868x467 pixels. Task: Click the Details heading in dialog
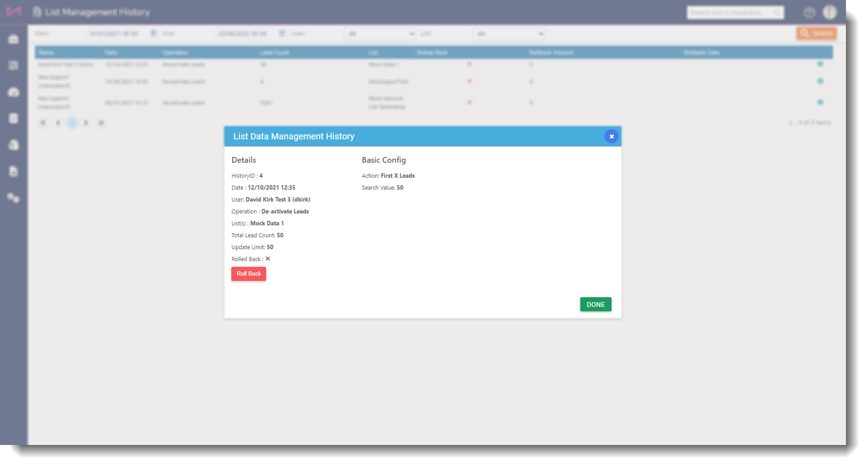tap(244, 160)
